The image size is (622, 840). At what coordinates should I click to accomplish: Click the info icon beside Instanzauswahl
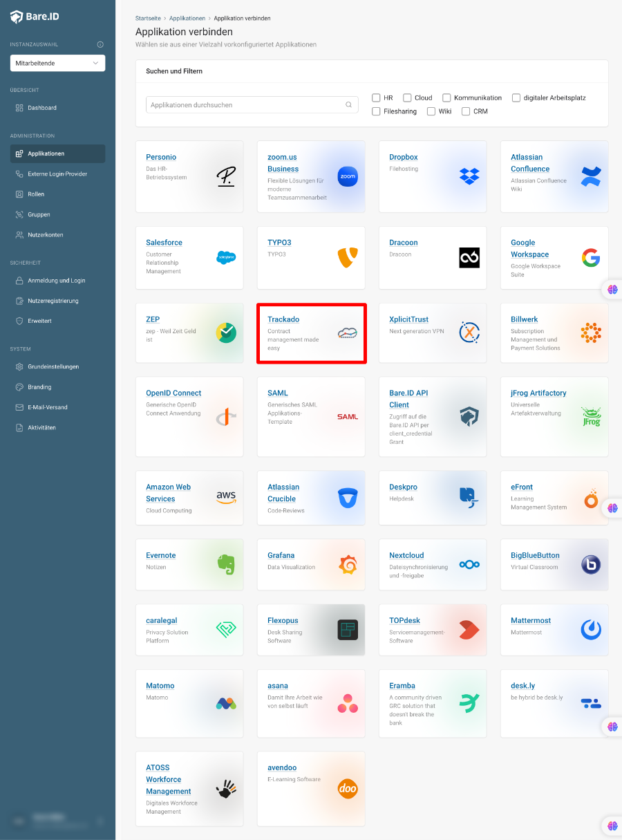100,44
